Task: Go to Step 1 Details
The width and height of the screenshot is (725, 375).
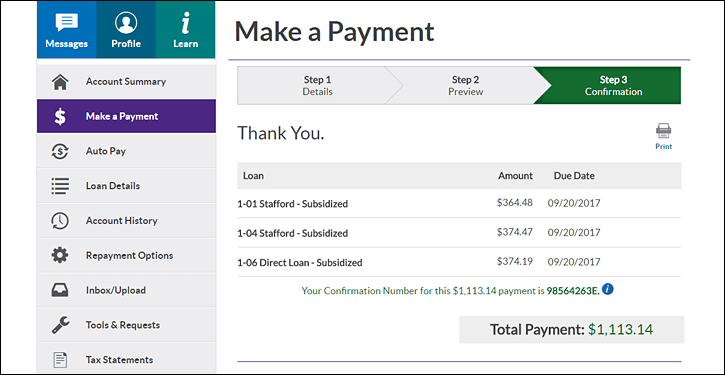Action: coord(317,86)
